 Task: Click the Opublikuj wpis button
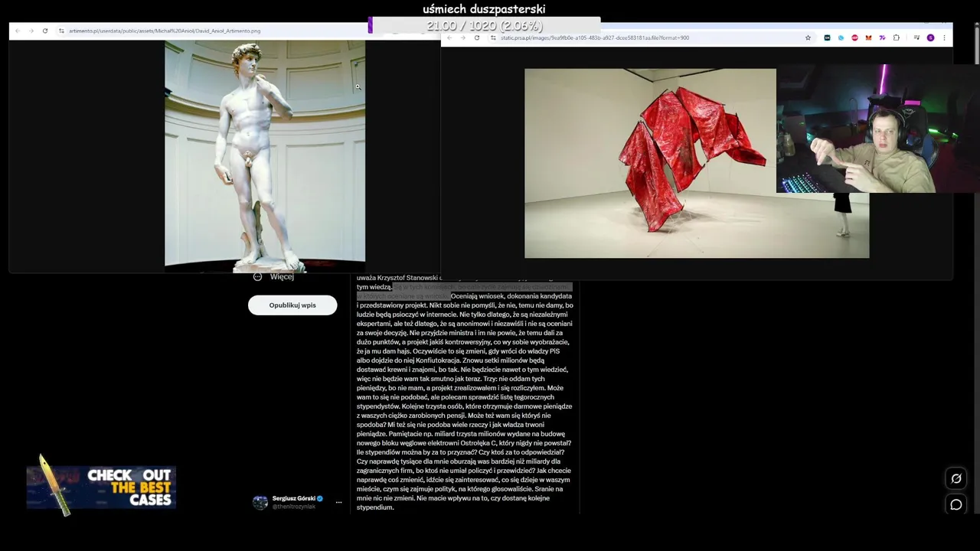point(292,305)
